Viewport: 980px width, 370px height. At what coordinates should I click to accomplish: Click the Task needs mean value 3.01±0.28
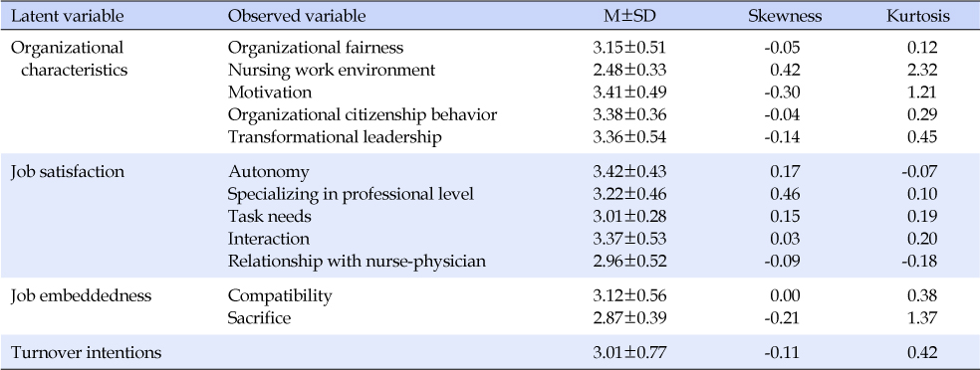(629, 217)
